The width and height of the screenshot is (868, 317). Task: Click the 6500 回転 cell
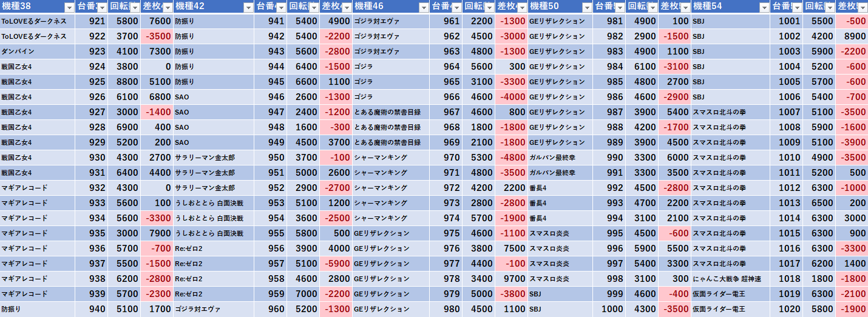point(819,203)
